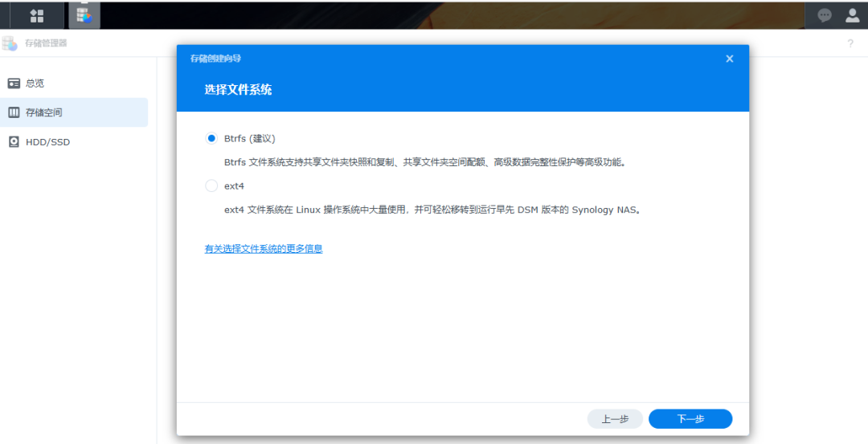The width and height of the screenshot is (868, 444).
Task: Open the user account options icon
Action: (852, 15)
